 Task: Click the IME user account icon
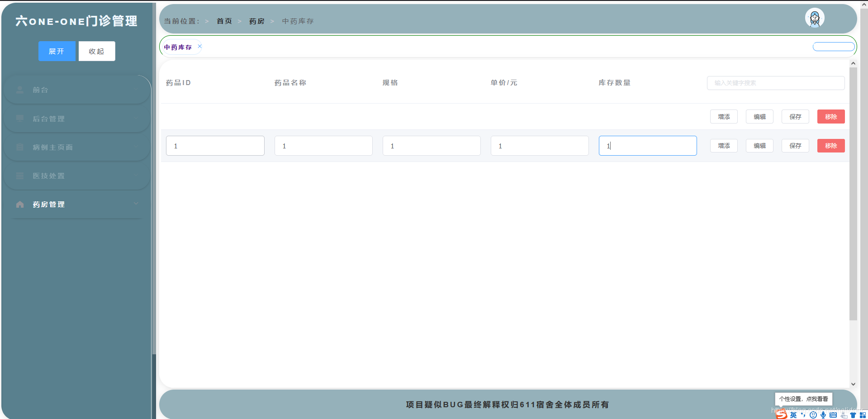point(844,415)
